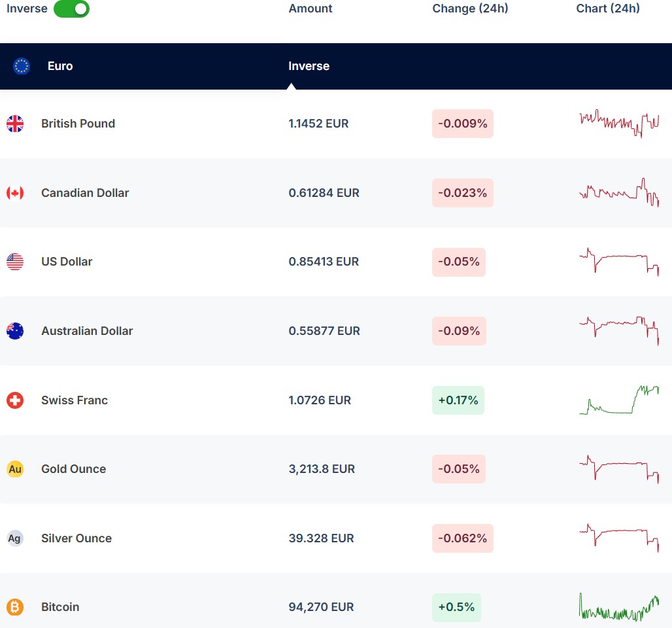This screenshot has height=628, width=672.
Task: Click the Australian Dollar flag icon
Action: pyautogui.click(x=15, y=331)
